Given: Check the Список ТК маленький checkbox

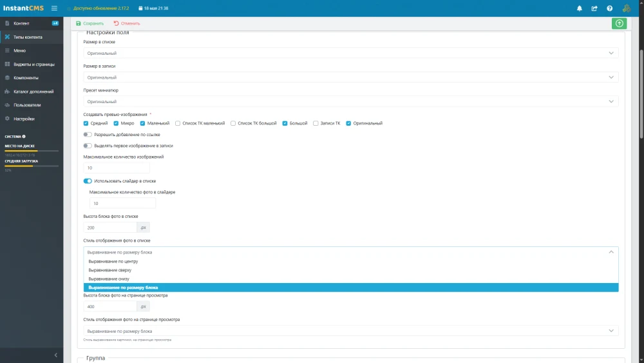Looking at the screenshot, I should (x=178, y=123).
